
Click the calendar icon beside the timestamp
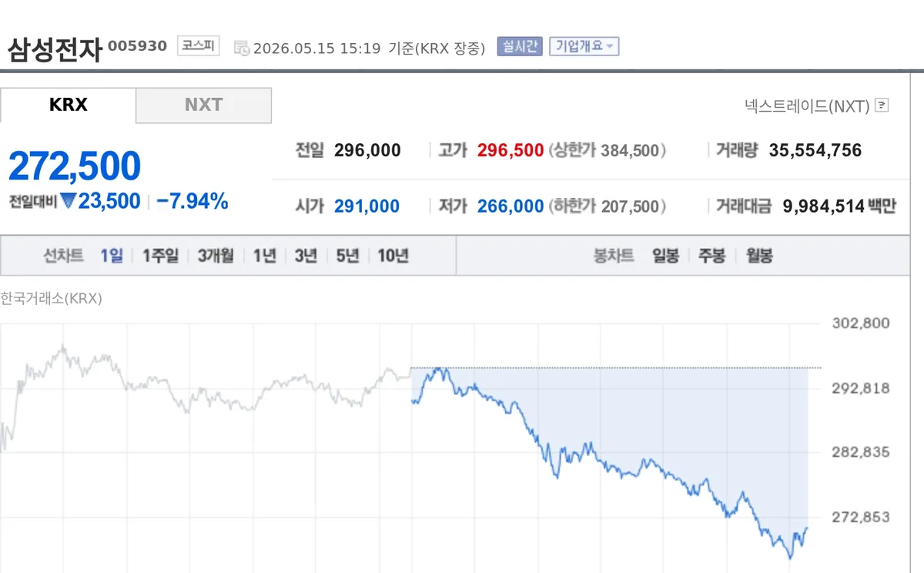coord(241,48)
